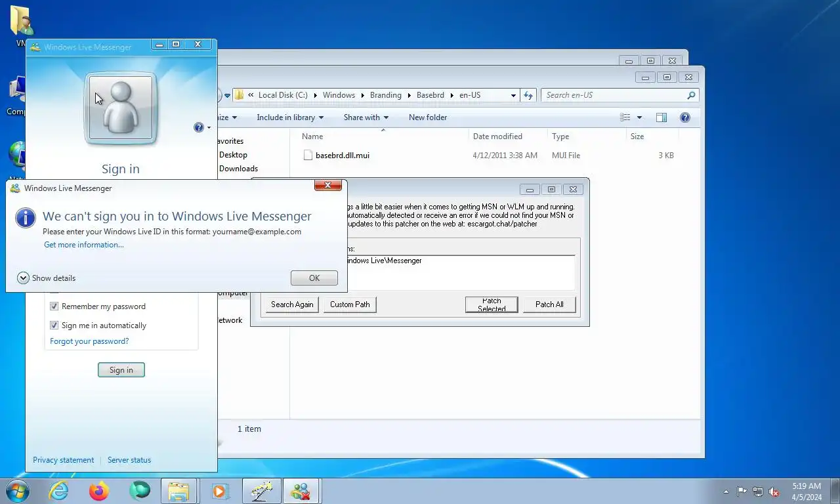Launch Internet Explorer from the taskbar
The width and height of the screenshot is (840, 504).
(x=58, y=491)
